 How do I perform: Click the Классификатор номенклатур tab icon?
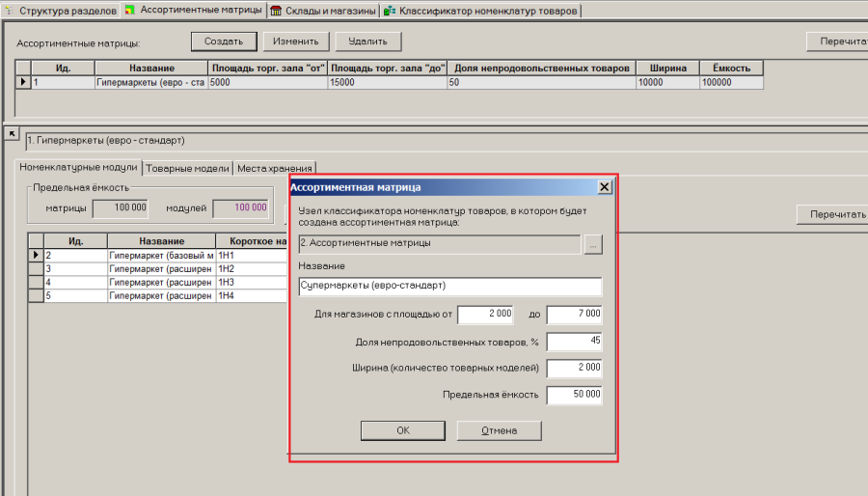pyautogui.click(x=390, y=11)
